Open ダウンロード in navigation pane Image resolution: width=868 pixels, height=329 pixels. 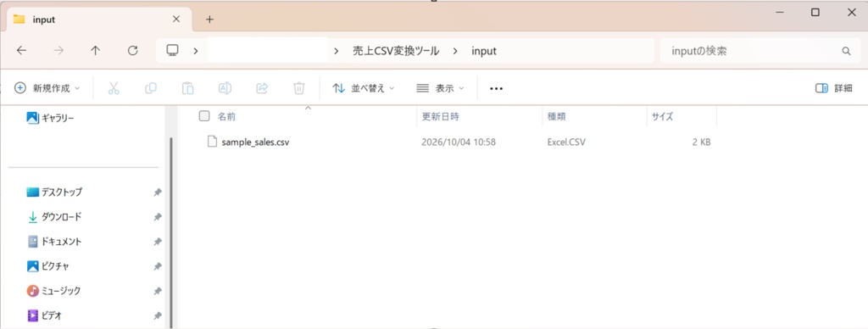[x=54, y=216]
